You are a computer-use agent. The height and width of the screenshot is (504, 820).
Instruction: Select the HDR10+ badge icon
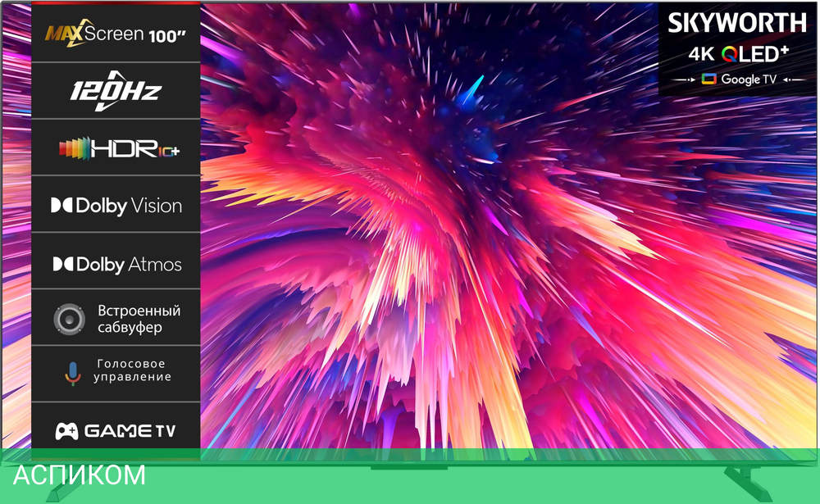tap(74, 148)
